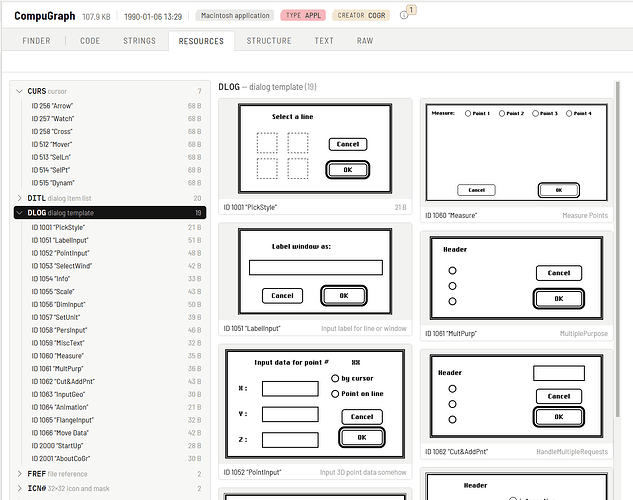Go to the FINDER tab
The height and width of the screenshot is (500, 633).
point(36,41)
